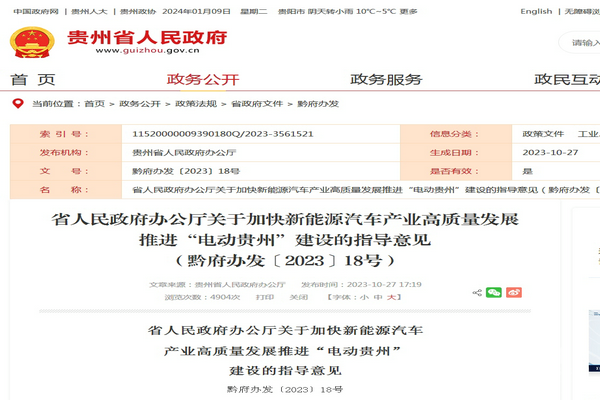Open 首页 in main navigation
The height and width of the screenshot is (400, 600).
[33, 80]
